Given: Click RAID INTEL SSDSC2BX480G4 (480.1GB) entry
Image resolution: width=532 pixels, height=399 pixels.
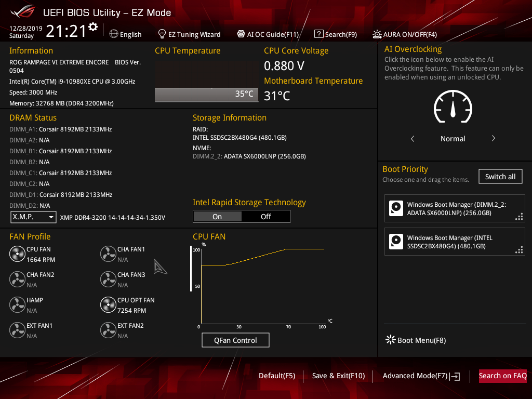Looking at the screenshot, I should pos(240,138).
